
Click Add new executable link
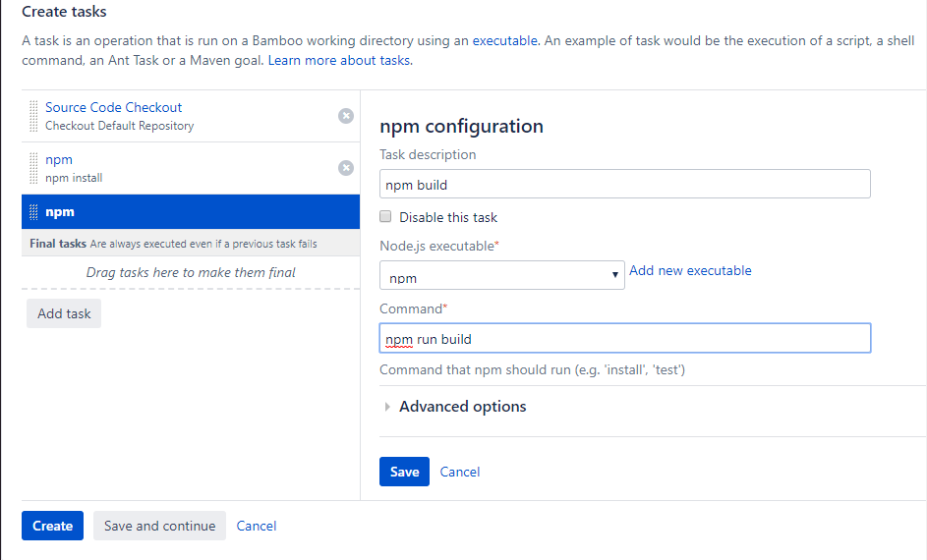coord(690,270)
